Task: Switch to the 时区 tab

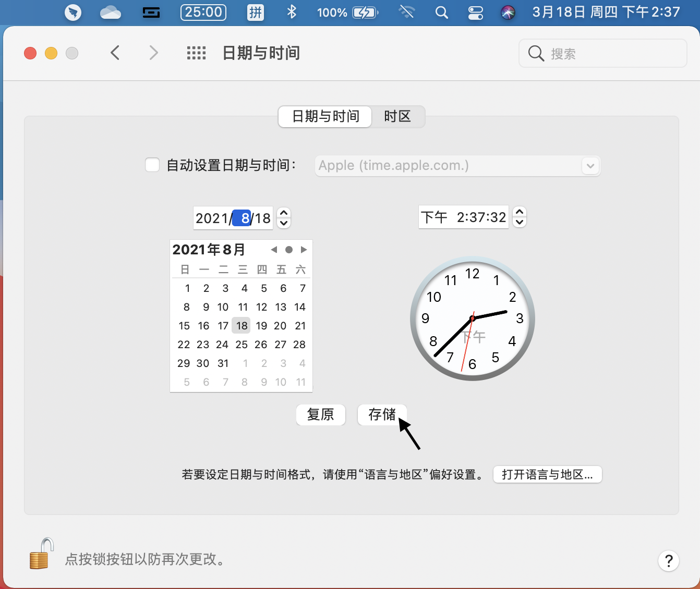Action: (397, 116)
